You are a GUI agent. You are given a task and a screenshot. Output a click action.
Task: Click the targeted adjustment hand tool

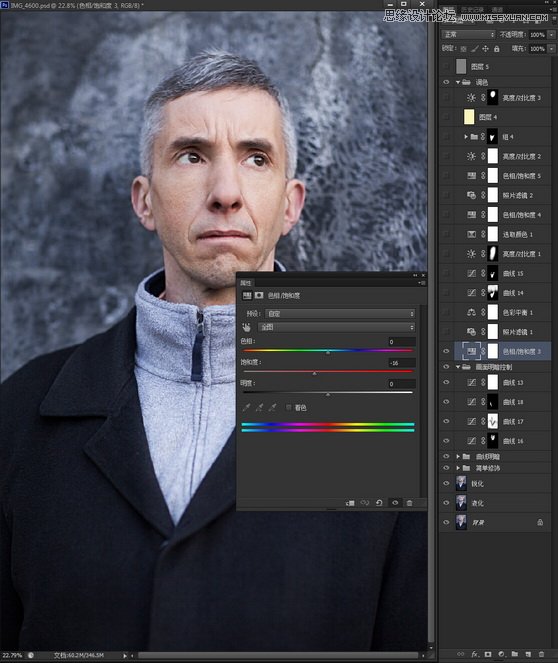[246, 327]
